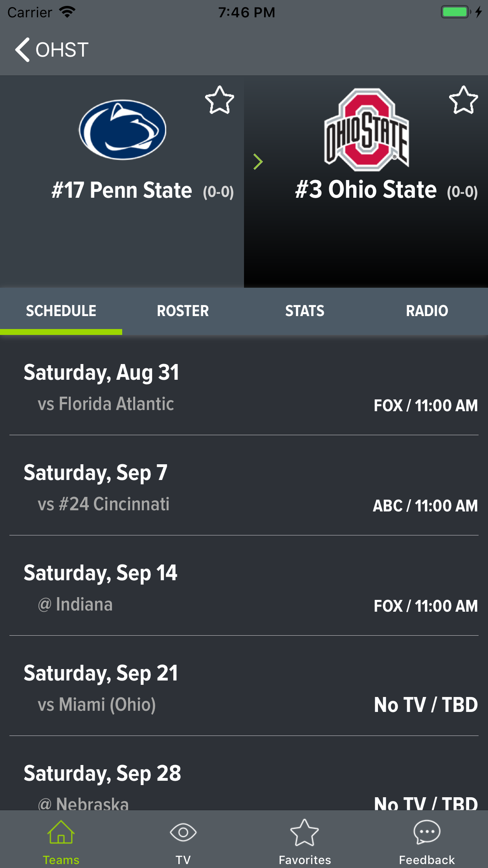Select the Radio tab
This screenshot has height=868, width=488.
pyautogui.click(x=427, y=311)
